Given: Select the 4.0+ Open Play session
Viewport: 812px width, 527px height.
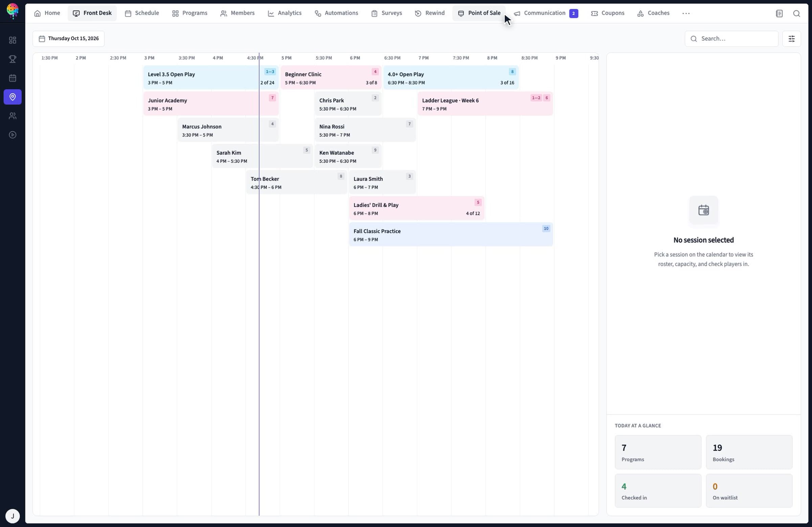Looking at the screenshot, I should (451, 78).
